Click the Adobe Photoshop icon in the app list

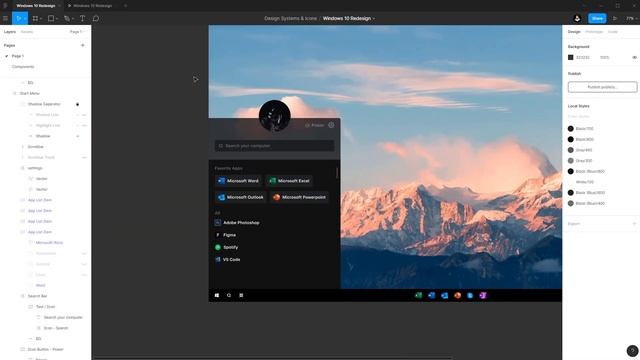(x=218, y=222)
